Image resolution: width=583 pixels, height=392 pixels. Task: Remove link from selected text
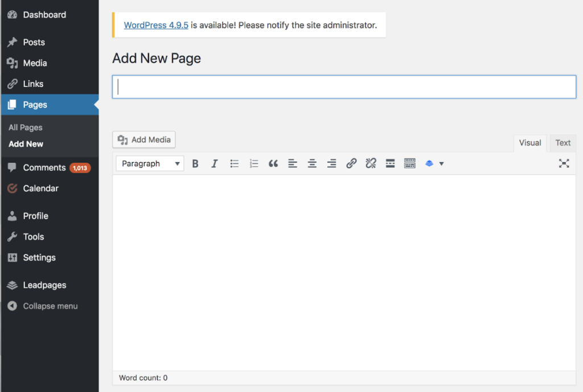coord(371,163)
